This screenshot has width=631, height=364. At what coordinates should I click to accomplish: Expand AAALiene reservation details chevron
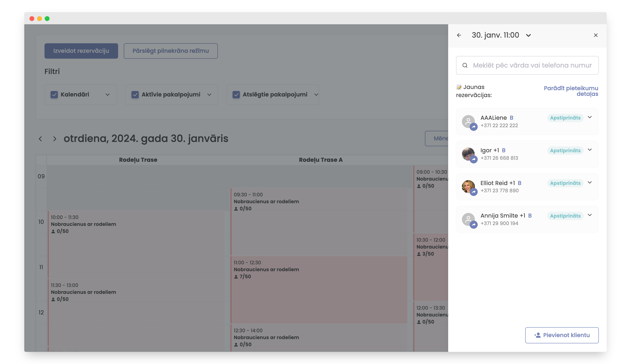point(590,117)
